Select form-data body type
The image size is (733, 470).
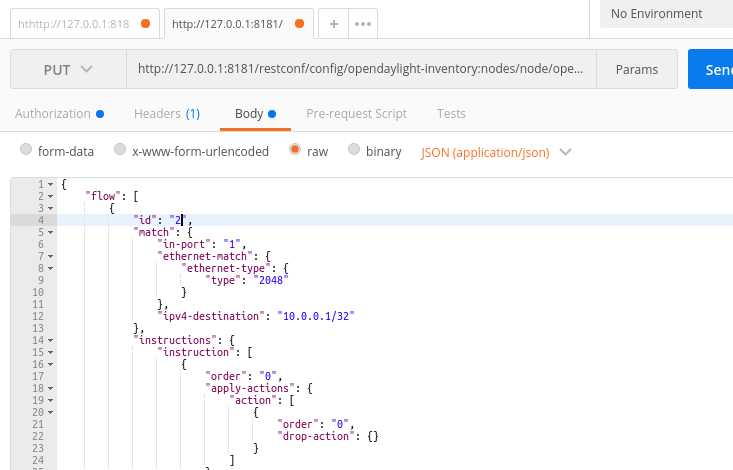coord(26,150)
